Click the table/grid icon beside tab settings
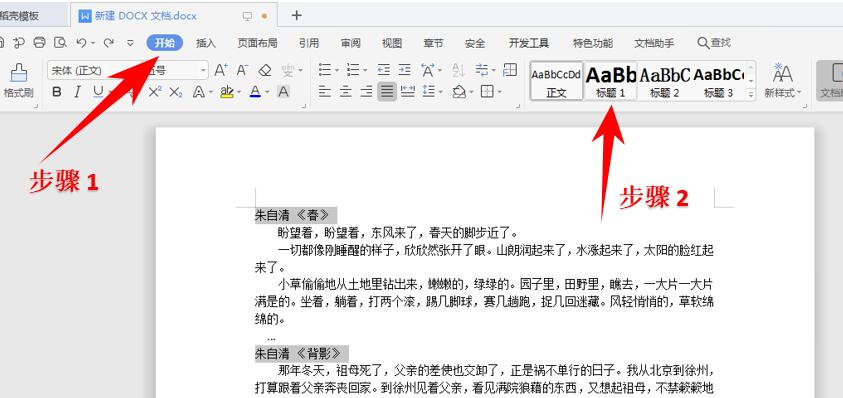 click(510, 70)
